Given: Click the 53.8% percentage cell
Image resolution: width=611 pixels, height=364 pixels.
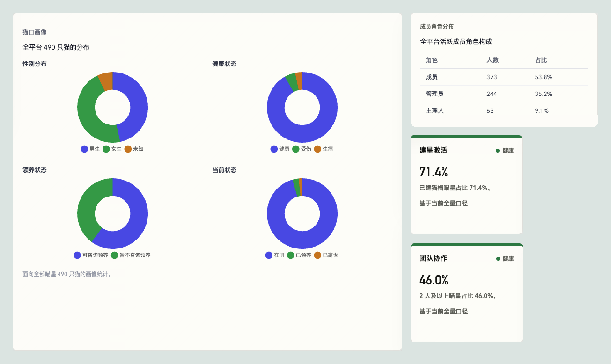Looking at the screenshot, I should tap(544, 77).
